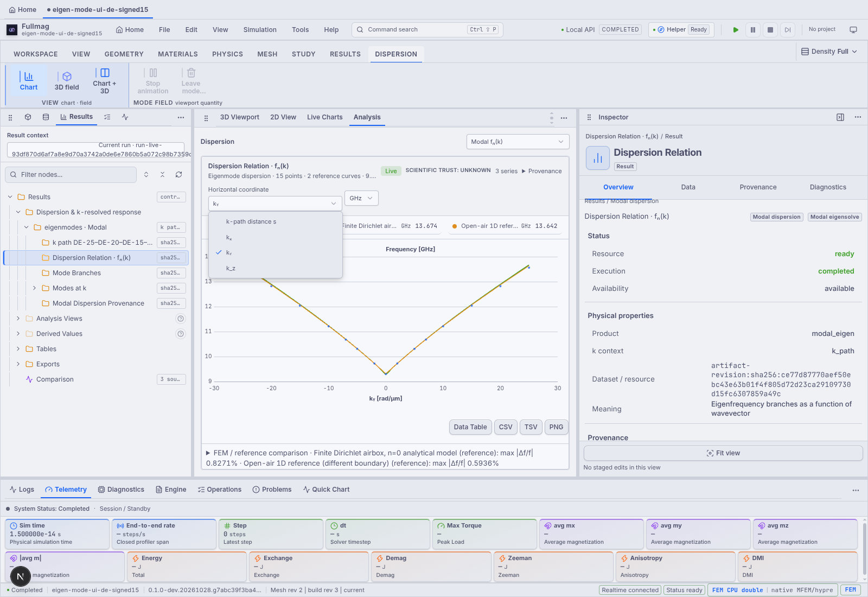
Task: Open the database icon in left panel tabs
Action: 46,117
